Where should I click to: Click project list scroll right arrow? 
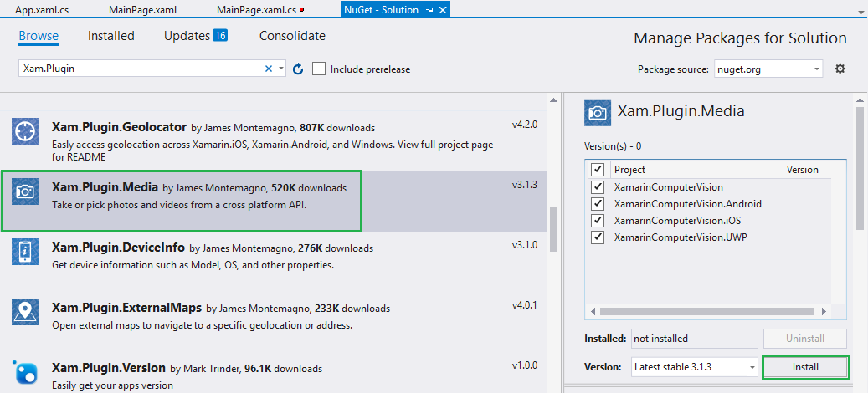824,311
